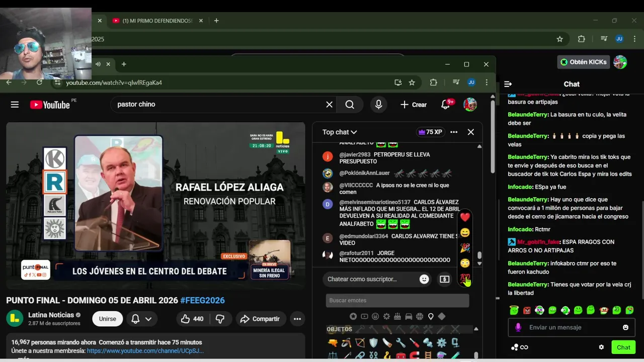The width and height of the screenshot is (644, 362).
Task: Open the Latina Noticias channel name
Action: click(x=51, y=315)
